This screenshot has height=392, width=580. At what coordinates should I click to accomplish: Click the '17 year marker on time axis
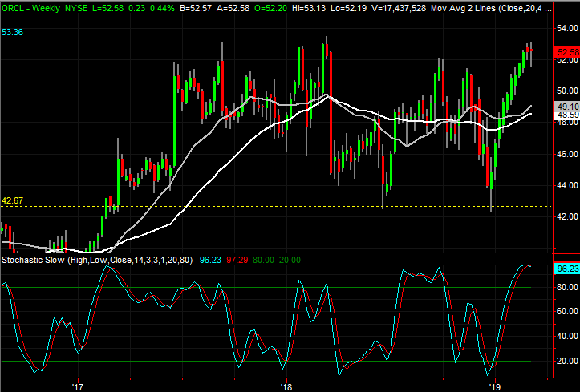coord(77,385)
